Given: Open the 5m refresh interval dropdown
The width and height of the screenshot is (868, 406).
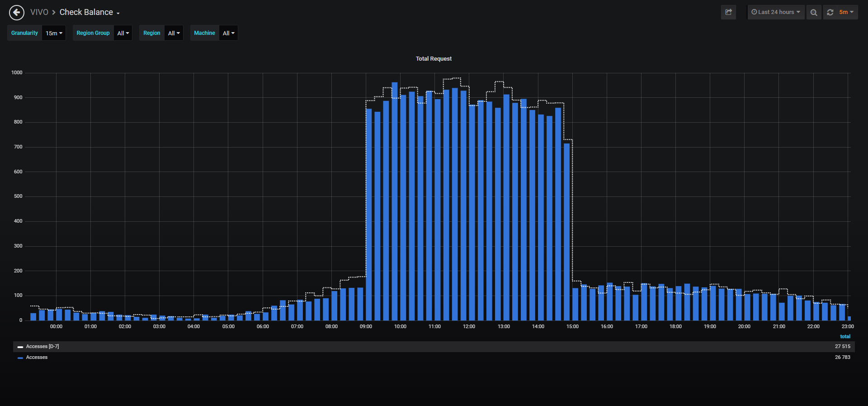Looking at the screenshot, I should tap(846, 12).
